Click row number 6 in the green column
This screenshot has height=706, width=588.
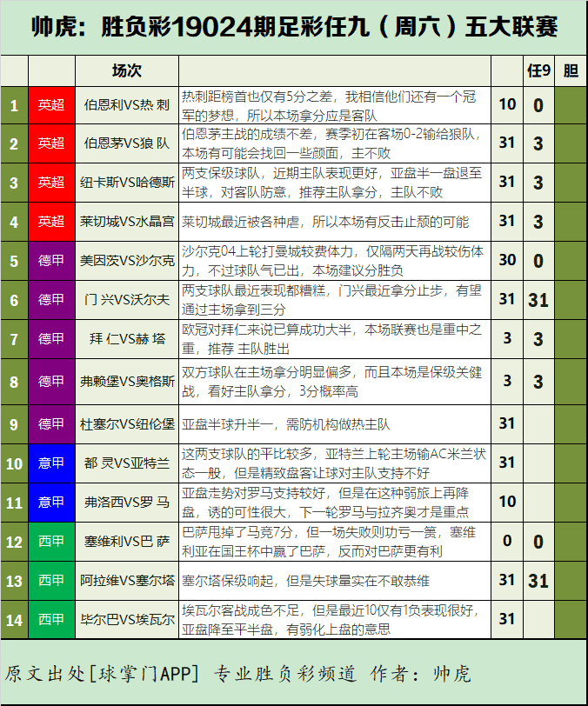14,299
